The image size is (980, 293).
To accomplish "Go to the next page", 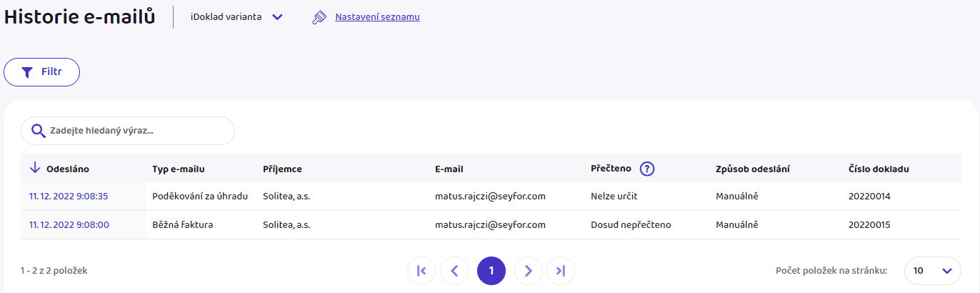I will 529,271.
